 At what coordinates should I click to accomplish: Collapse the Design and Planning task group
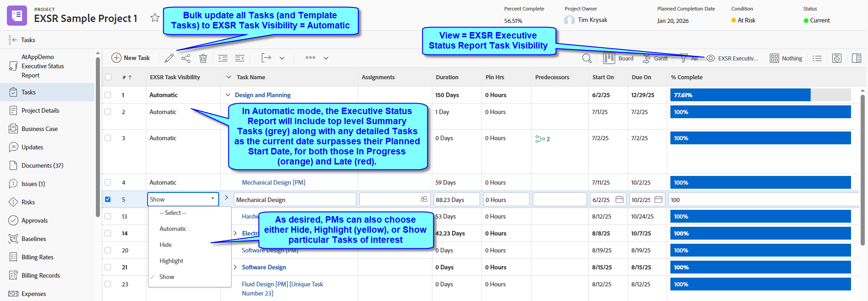227,95
